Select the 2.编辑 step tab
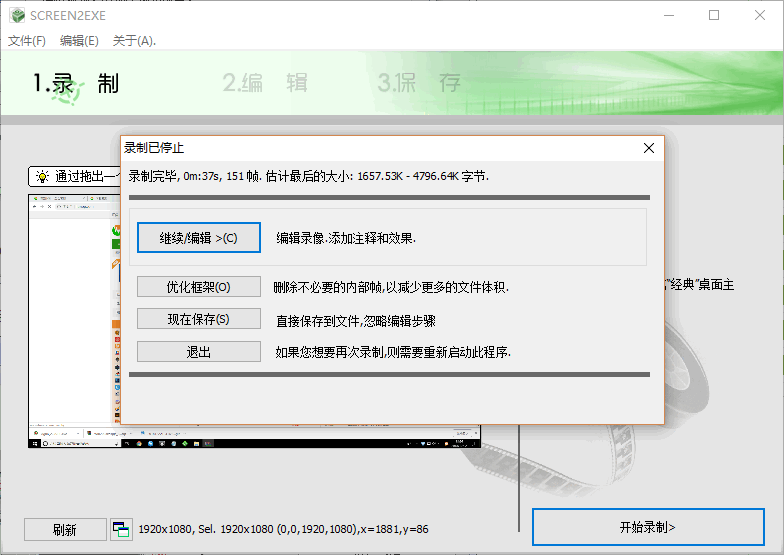784x555 pixels. [x=265, y=82]
